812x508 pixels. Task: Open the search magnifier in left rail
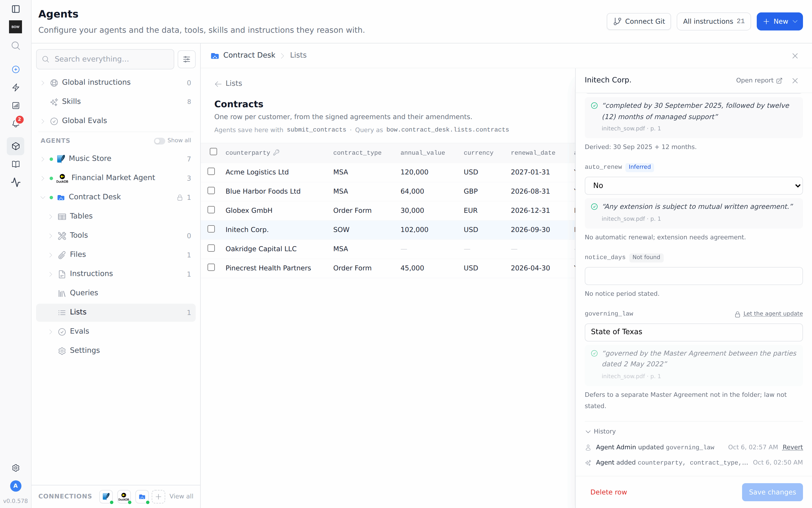coord(16,45)
